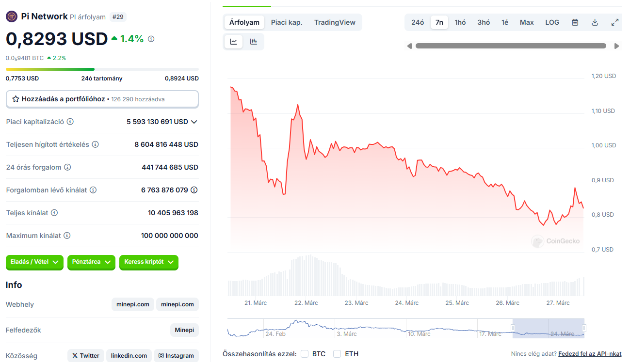Download chart data icon
This screenshot has height=364, width=630.
point(595,22)
